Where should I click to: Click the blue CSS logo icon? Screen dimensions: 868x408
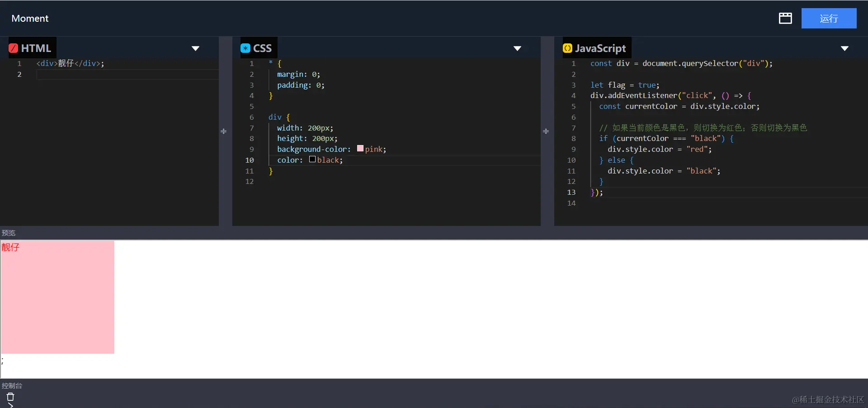click(x=245, y=48)
